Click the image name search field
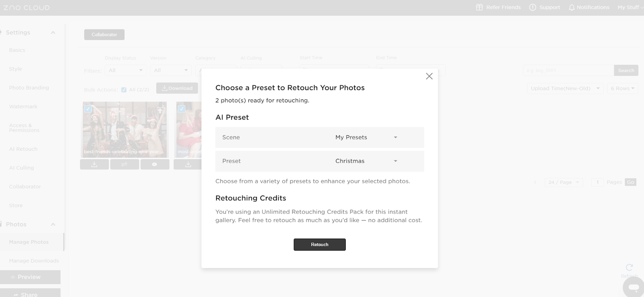This screenshot has height=297, width=644. [x=568, y=71]
